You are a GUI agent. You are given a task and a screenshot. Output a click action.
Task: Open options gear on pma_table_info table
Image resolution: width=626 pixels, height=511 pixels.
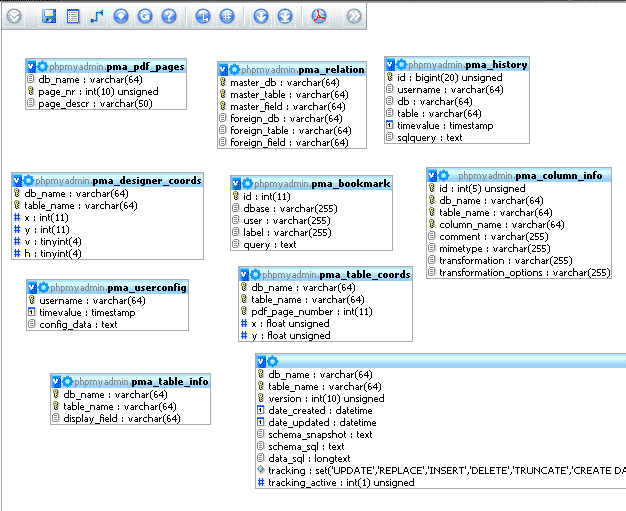(67, 381)
